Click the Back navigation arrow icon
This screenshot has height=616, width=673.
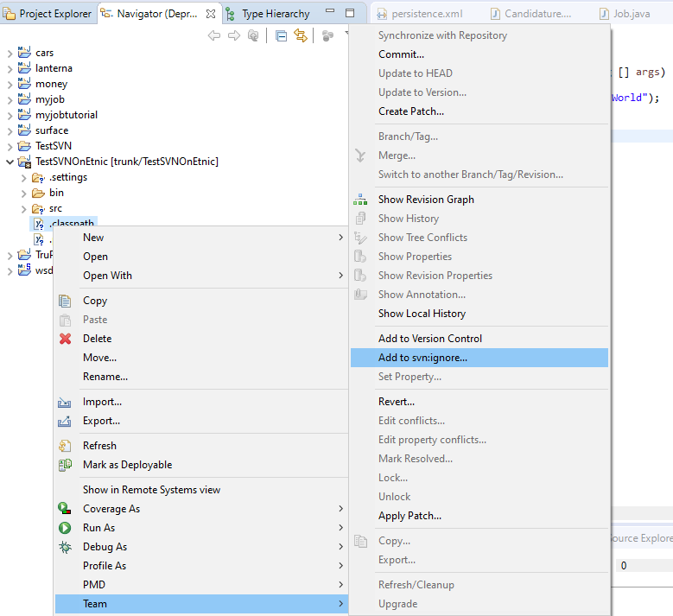pyautogui.click(x=214, y=35)
